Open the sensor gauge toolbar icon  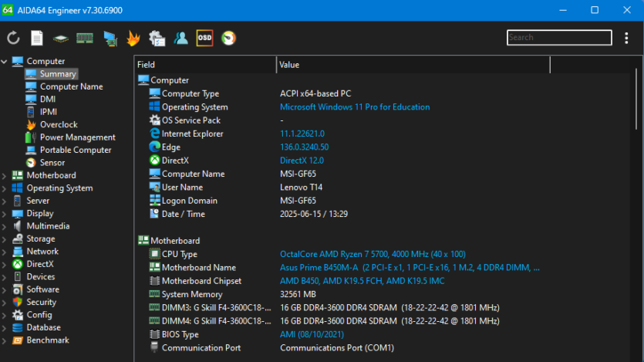pyautogui.click(x=229, y=39)
